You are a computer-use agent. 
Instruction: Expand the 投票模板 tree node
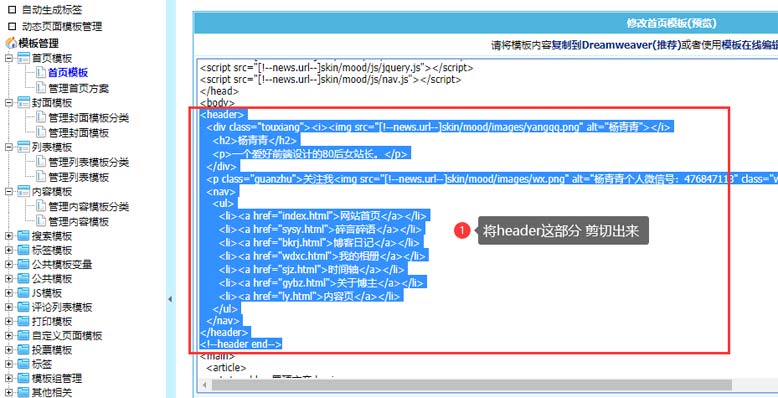point(8,350)
